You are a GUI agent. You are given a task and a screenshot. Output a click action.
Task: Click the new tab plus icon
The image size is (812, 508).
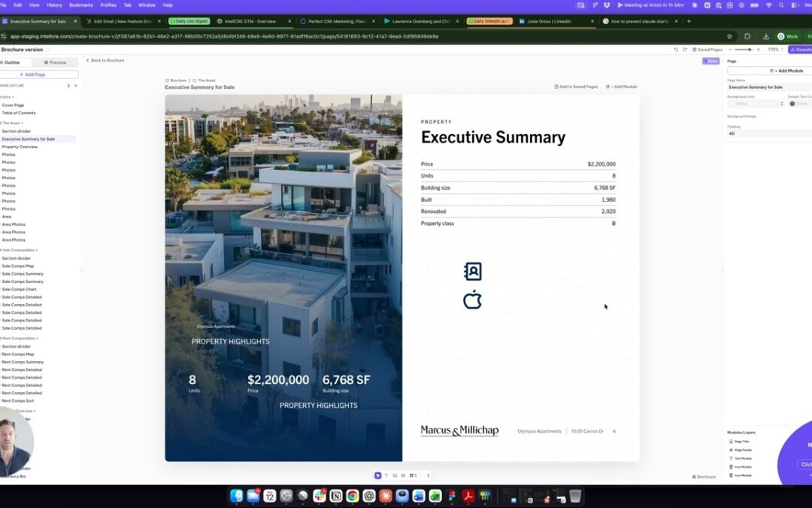[689, 21]
